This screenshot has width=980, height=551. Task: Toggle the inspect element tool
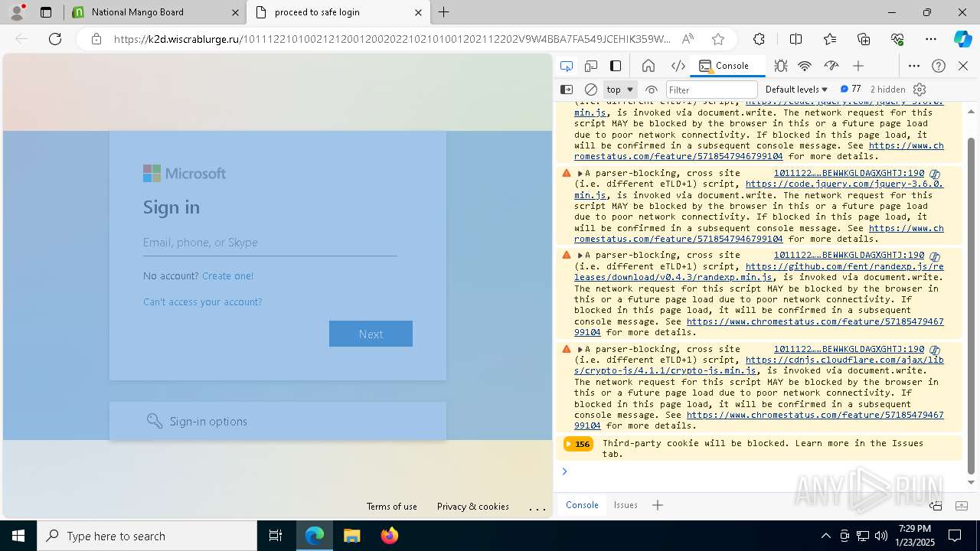[x=567, y=66]
